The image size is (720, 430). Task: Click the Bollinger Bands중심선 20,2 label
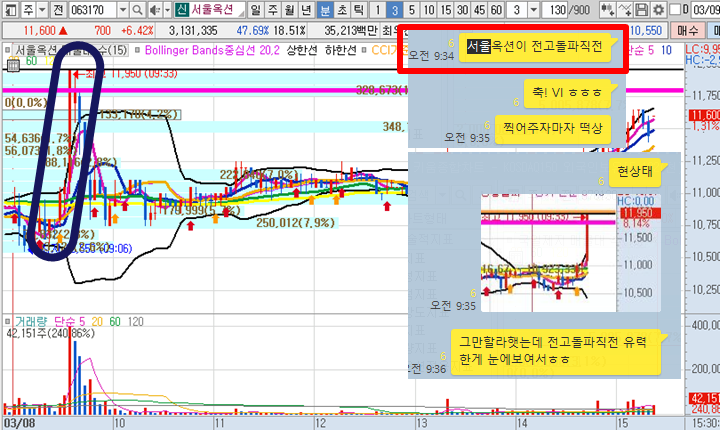(212, 50)
